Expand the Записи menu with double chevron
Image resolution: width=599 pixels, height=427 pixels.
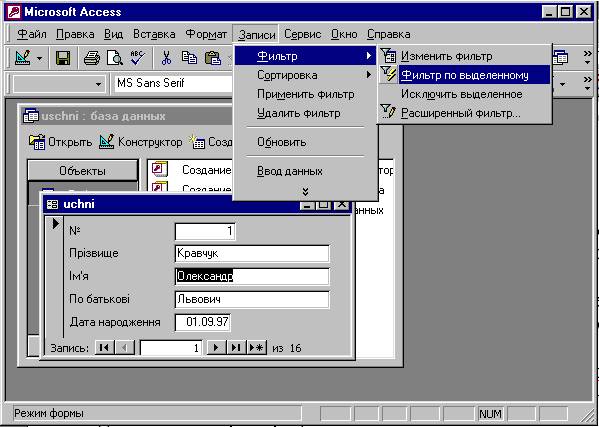pos(305,192)
